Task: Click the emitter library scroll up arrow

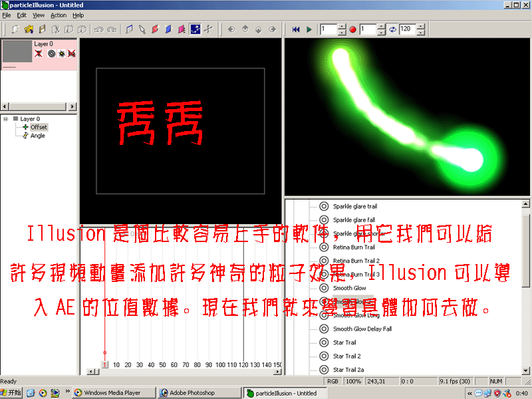Action: tap(525, 204)
